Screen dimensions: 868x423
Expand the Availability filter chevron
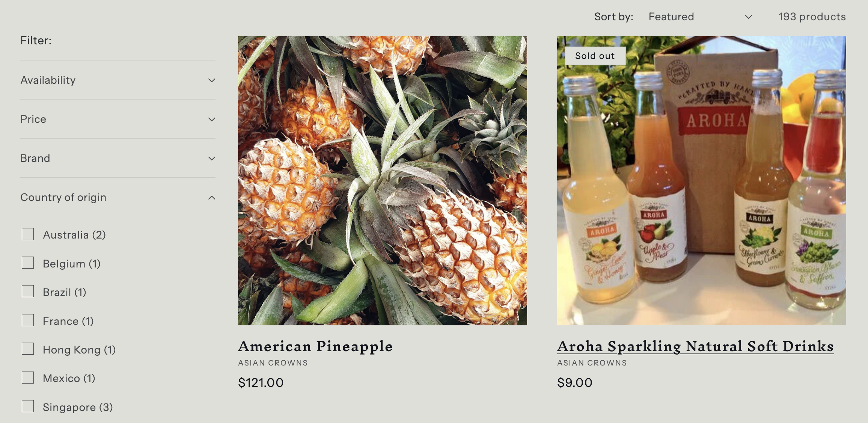212,80
